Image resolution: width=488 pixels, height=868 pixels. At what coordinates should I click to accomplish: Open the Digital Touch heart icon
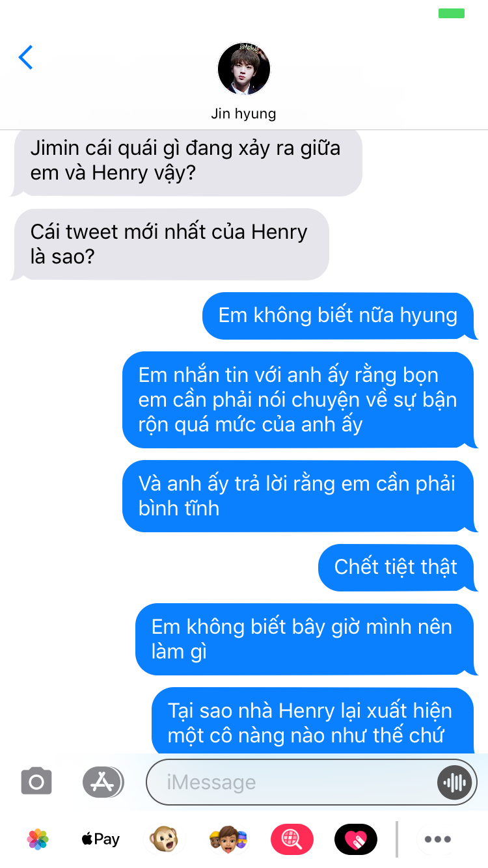coord(355,839)
